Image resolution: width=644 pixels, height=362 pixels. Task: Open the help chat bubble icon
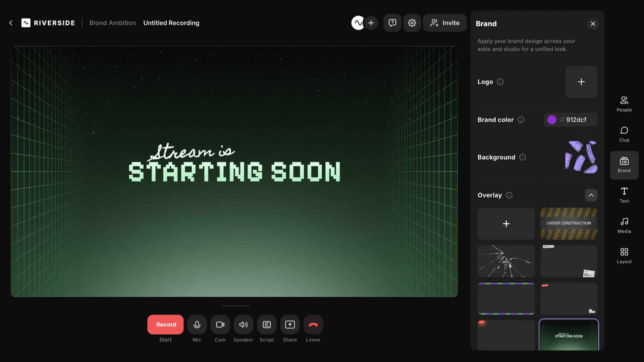coord(392,23)
